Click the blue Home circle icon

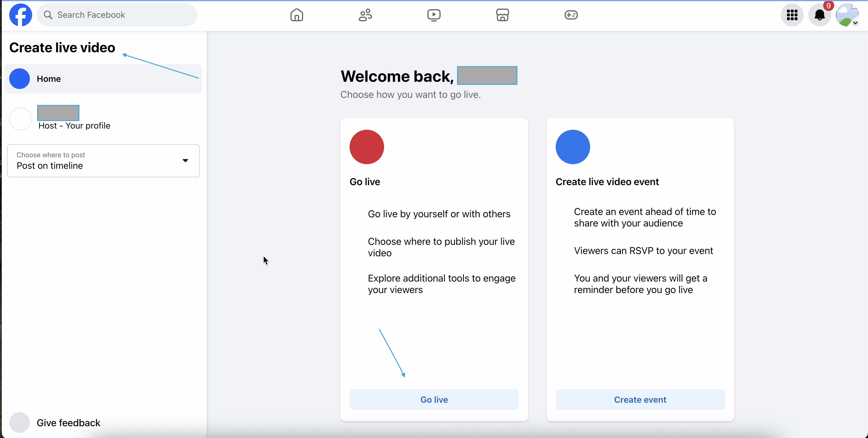(x=20, y=79)
